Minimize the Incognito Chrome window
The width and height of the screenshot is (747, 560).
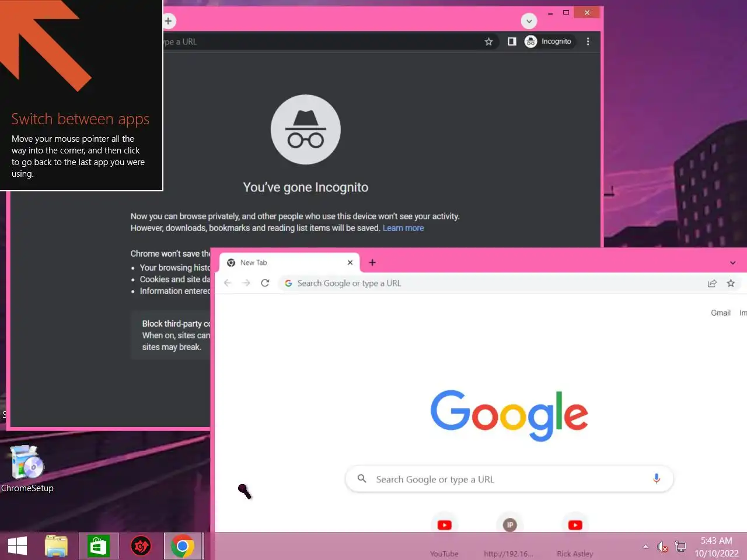click(x=550, y=12)
